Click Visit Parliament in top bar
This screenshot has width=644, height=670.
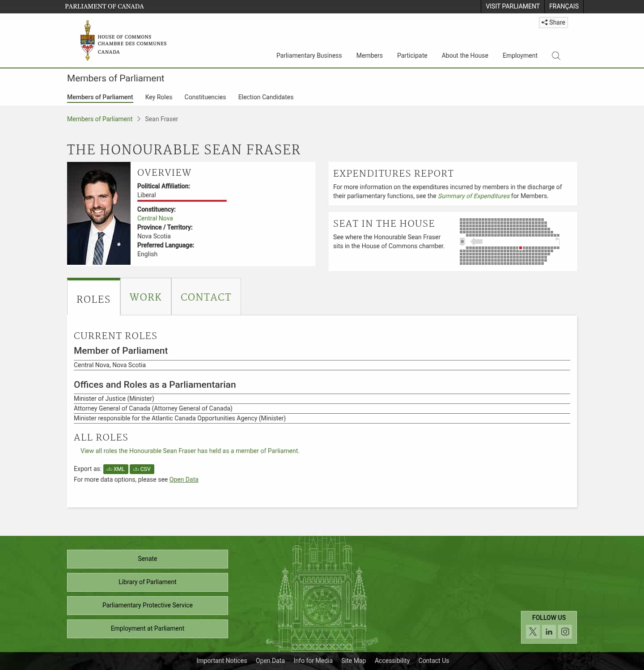pyautogui.click(x=513, y=6)
